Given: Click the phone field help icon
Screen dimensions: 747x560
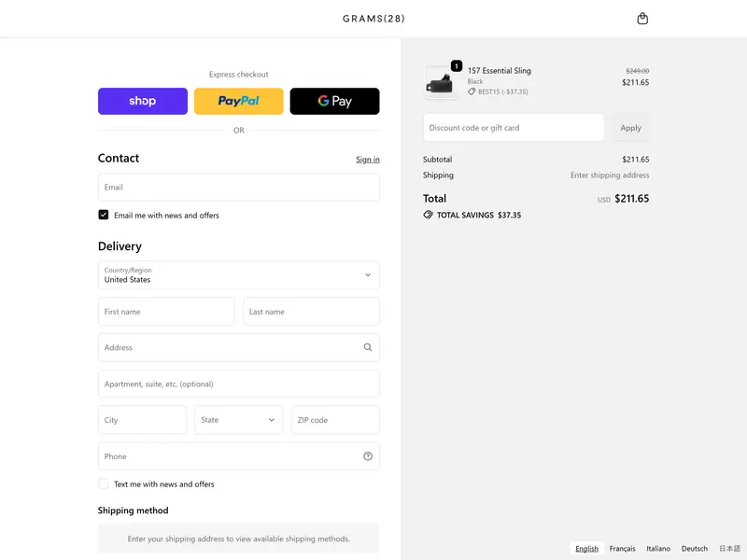Looking at the screenshot, I should click(x=368, y=456).
